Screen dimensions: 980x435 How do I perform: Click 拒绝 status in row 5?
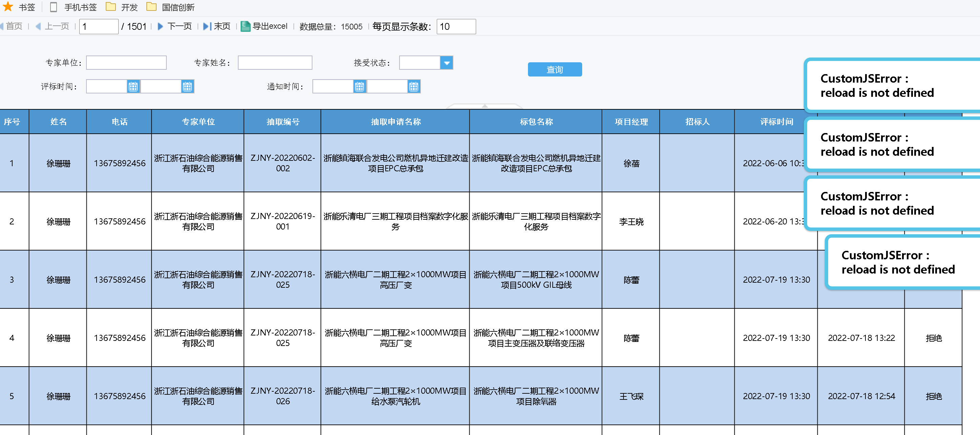[x=934, y=396]
